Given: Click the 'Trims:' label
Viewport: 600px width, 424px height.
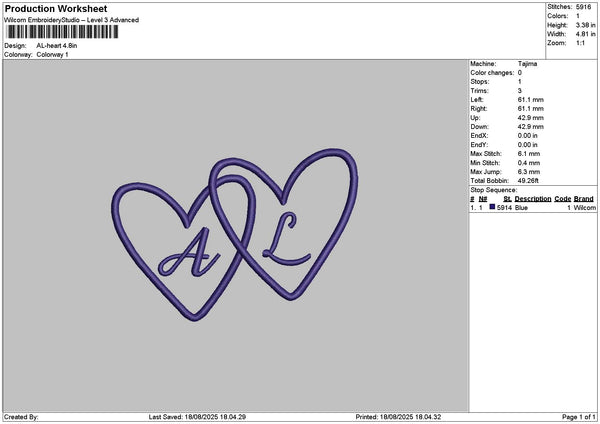Looking at the screenshot, I should click(x=479, y=91).
